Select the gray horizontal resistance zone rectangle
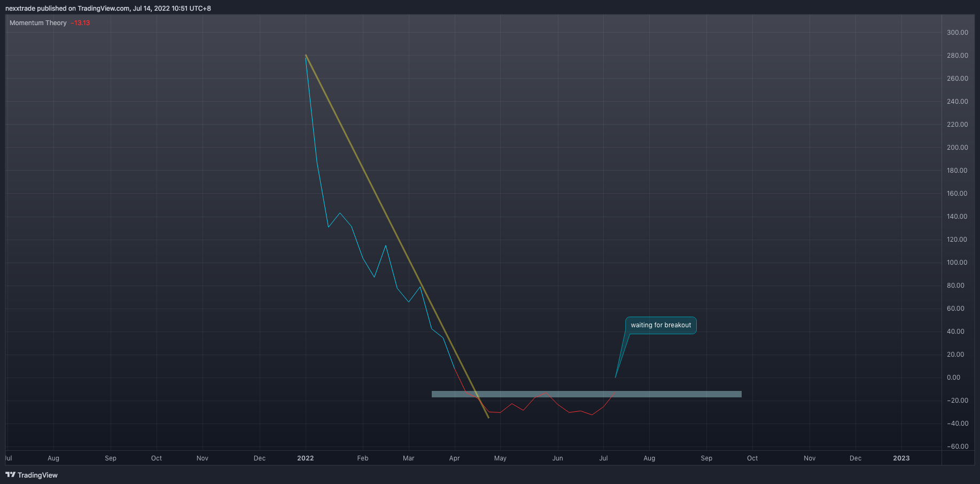The image size is (980, 484). (x=586, y=394)
